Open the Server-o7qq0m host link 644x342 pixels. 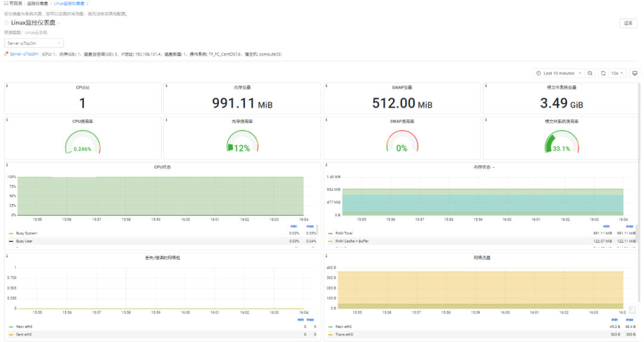(x=24, y=54)
